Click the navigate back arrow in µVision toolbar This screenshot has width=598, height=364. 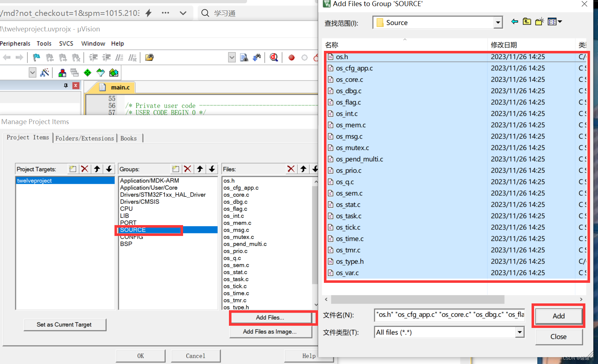coord(6,57)
